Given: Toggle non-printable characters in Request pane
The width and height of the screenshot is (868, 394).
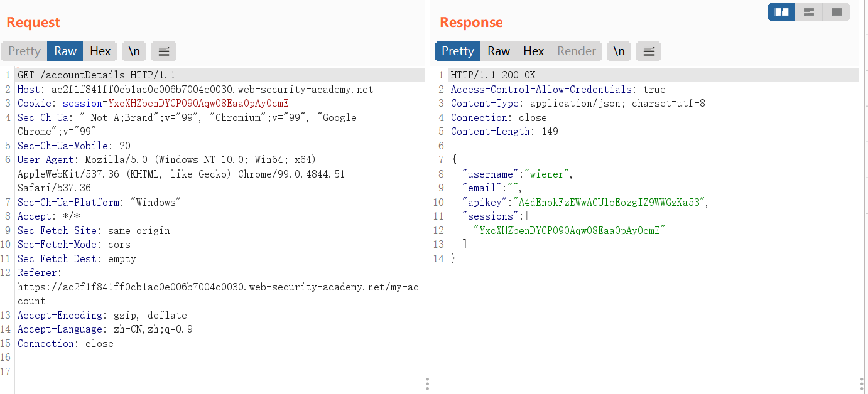Looking at the screenshot, I should point(134,51).
